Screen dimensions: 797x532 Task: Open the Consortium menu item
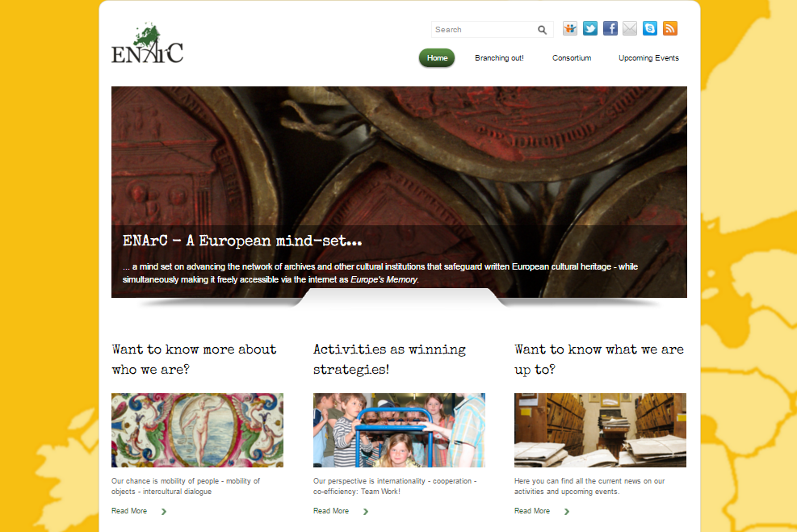coord(572,58)
